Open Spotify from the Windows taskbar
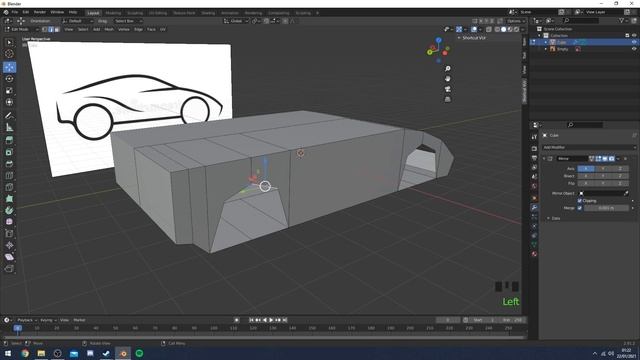The height and width of the screenshot is (360, 640). tap(139, 353)
